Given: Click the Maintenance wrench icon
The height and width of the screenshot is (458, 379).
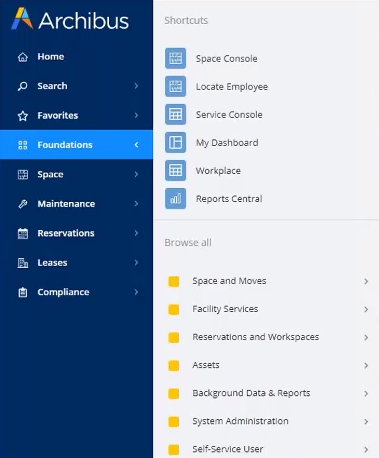Looking at the screenshot, I should (23, 204).
